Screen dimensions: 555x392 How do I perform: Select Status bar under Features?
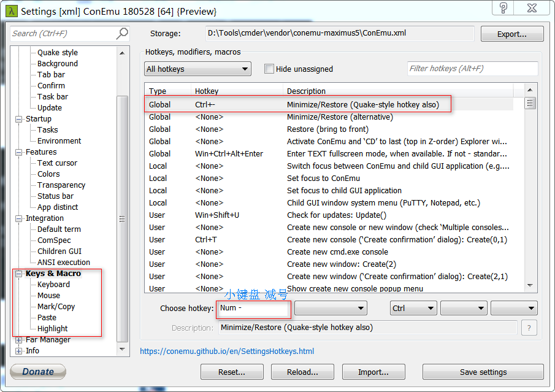55,196
